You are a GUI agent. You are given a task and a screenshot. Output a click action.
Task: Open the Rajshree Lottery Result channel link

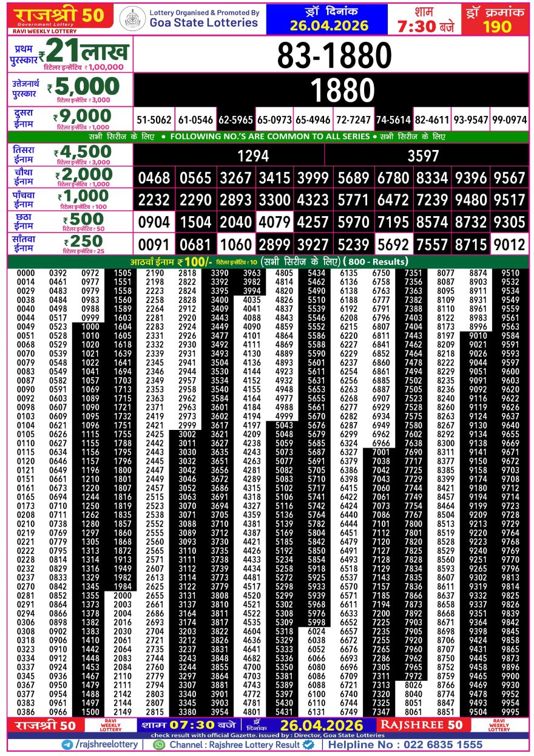(x=235, y=744)
